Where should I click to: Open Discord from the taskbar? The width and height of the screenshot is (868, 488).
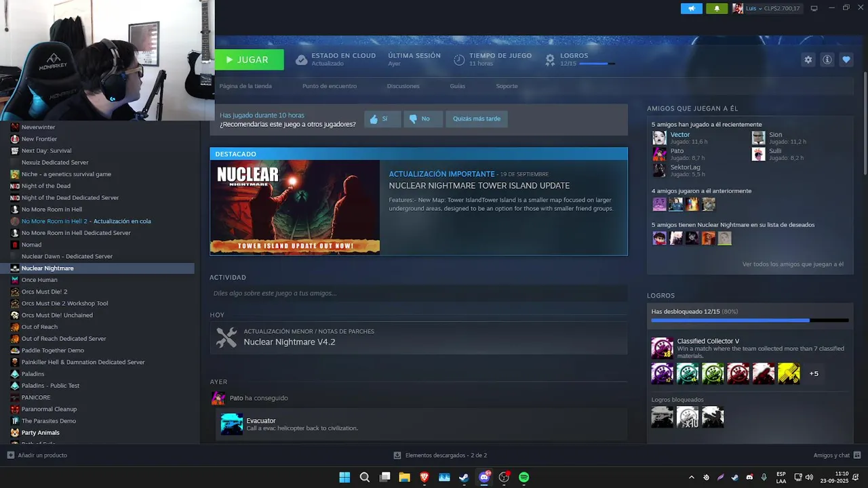pyautogui.click(x=484, y=477)
